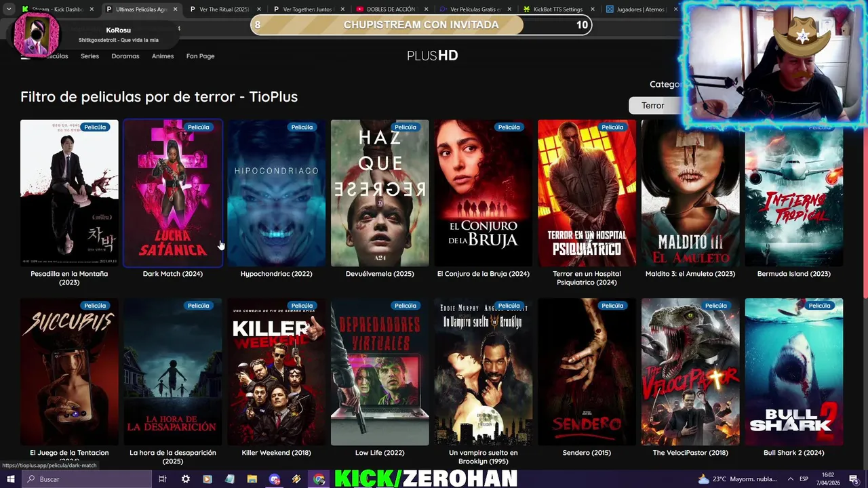This screenshot has width=868, height=488.
Task: Open the notepad taskbar icon
Action: [x=230, y=479]
